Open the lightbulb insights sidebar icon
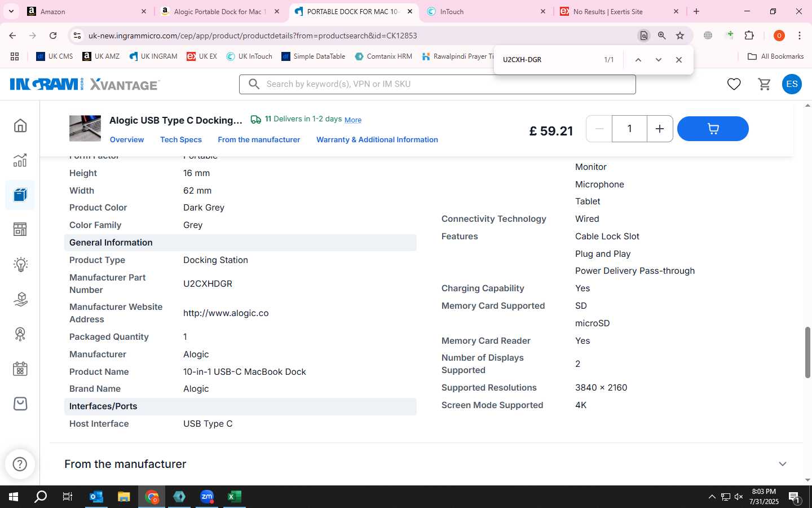This screenshot has height=508, width=812. pos(20,264)
